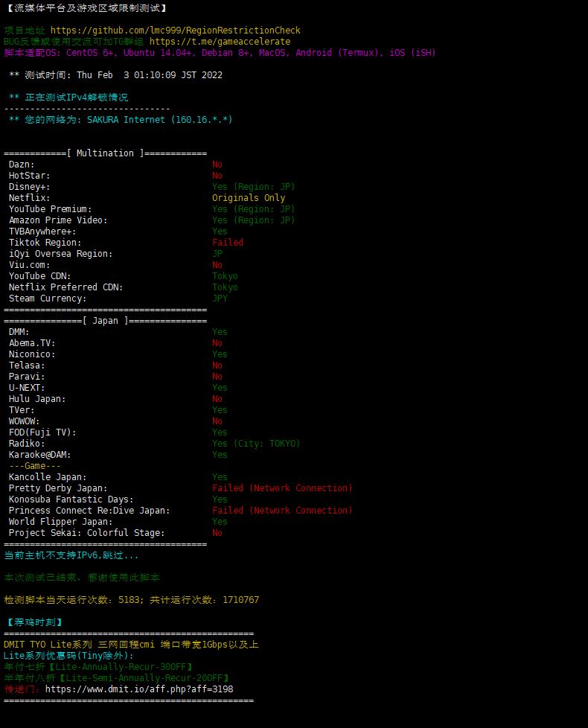Click the Konosuba Fantastic Days label
The image size is (588, 728).
(x=71, y=499)
